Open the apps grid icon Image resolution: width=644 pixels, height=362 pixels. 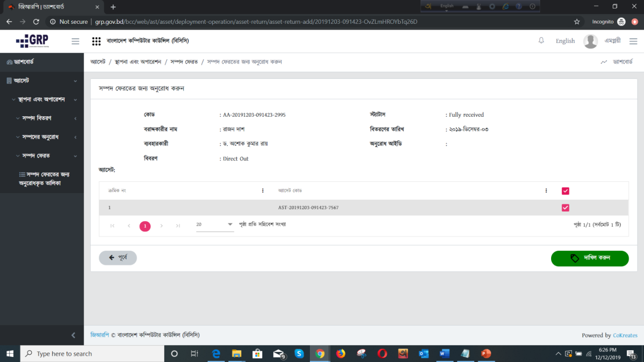point(96,41)
